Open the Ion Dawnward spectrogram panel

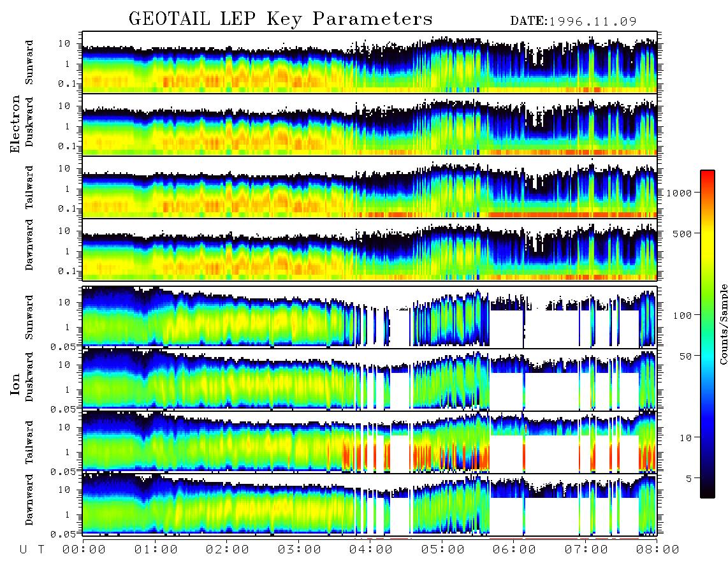(x=370, y=505)
